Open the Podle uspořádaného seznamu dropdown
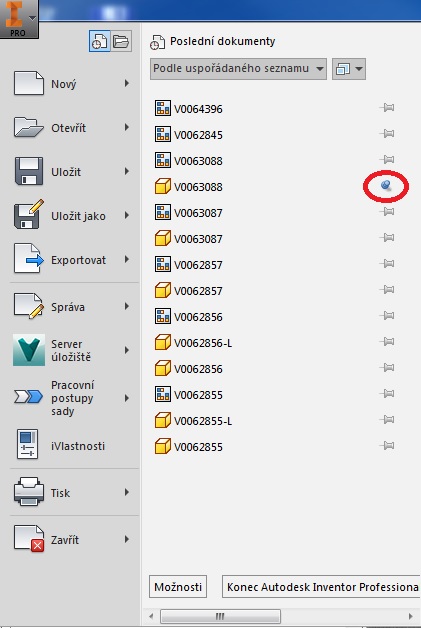 click(238, 68)
